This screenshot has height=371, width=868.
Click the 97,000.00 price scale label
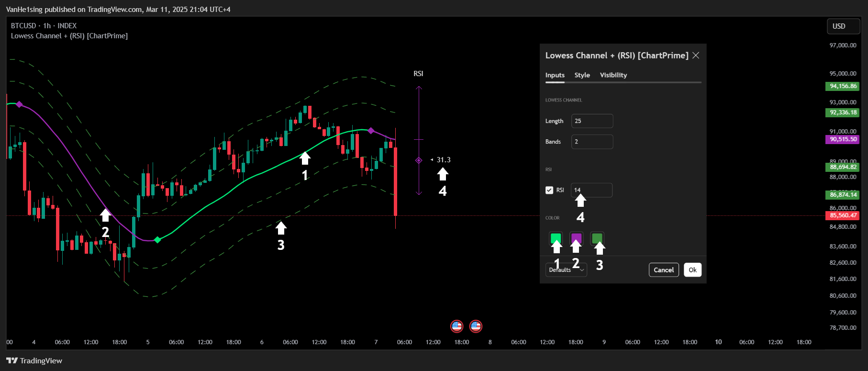(843, 45)
